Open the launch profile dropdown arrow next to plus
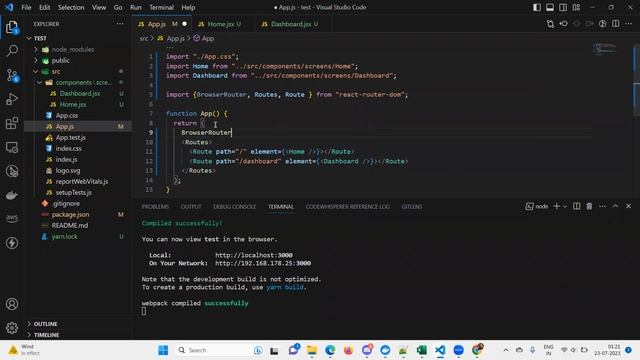Image resolution: width=640 pixels, height=360 pixels. pos(565,207)
